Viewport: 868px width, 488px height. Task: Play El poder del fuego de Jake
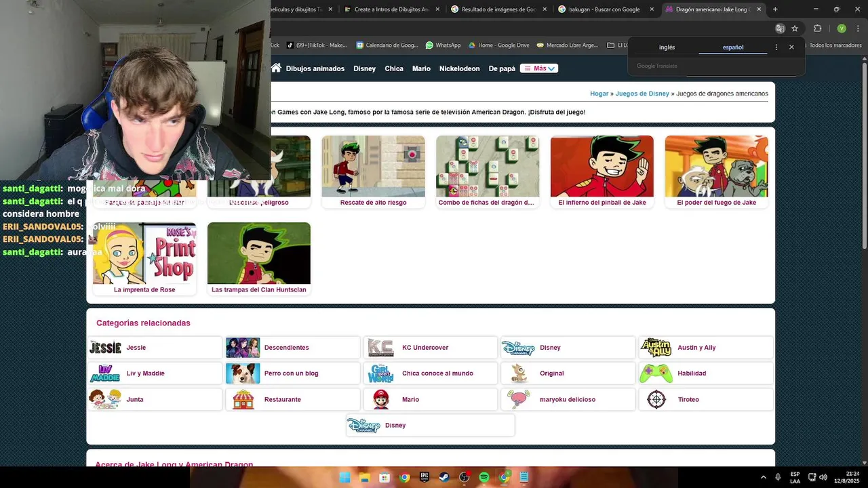(716, 172)
